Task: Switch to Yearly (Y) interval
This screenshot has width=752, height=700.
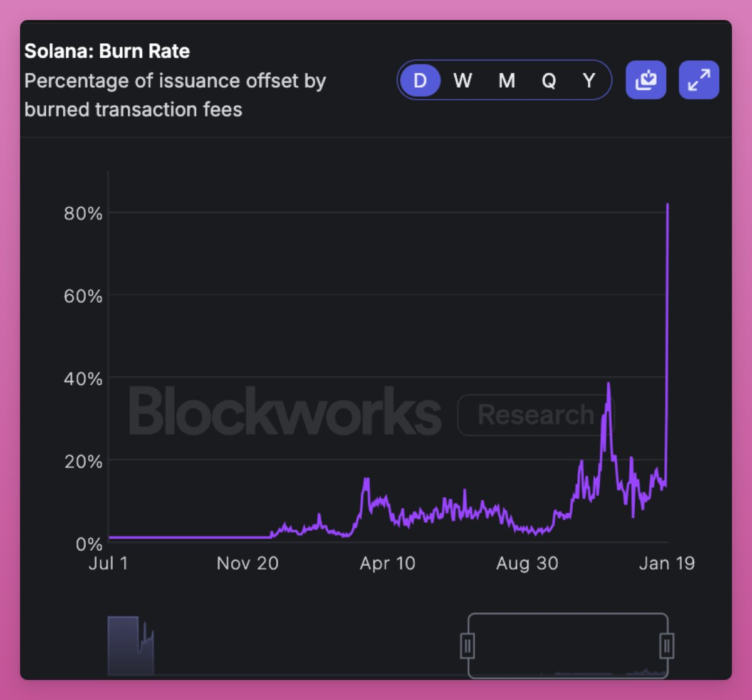Action: coord(588,80)
